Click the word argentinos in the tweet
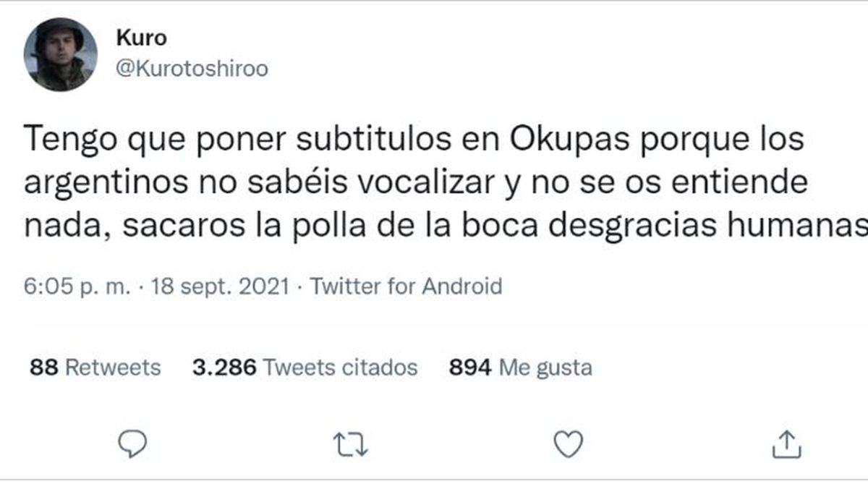The width and height of the screenshot is (868, 484). pos(104,183)
